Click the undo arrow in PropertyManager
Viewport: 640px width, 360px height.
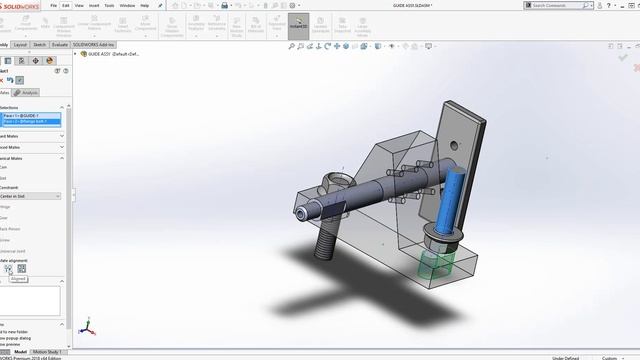(10, 80)
